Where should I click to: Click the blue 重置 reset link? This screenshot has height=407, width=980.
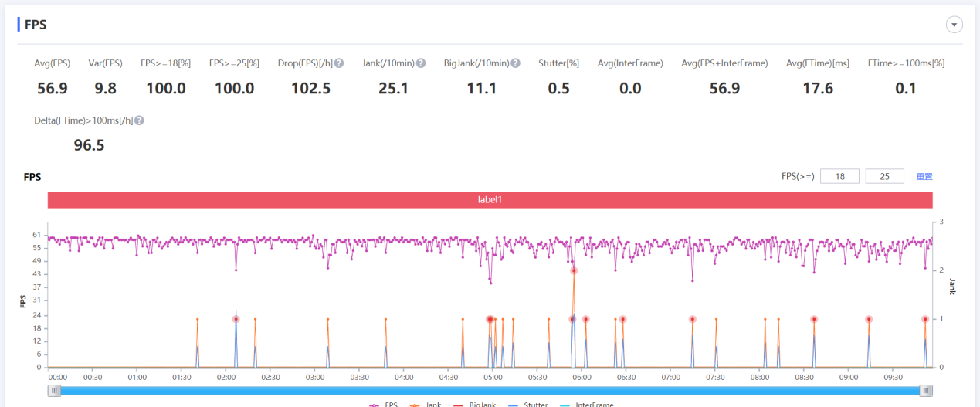coord(924,177)
